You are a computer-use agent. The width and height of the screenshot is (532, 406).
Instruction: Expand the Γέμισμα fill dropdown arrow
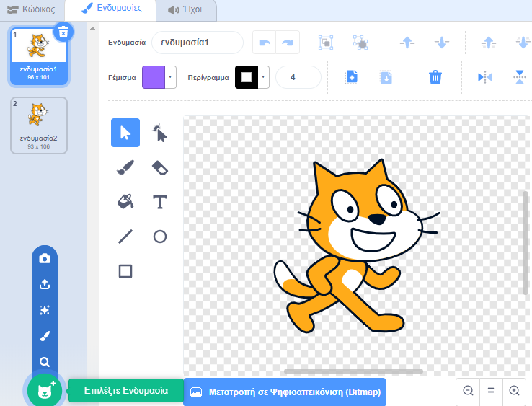point(170,77)
